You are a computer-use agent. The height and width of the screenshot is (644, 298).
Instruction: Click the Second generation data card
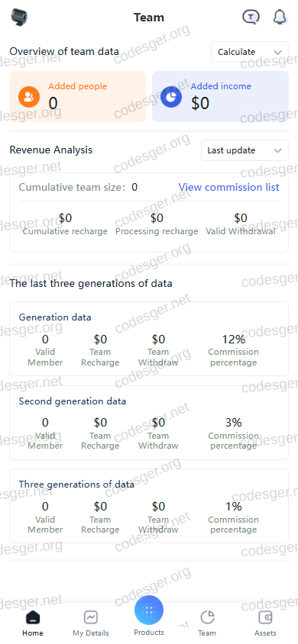click(x=149, y=423)
